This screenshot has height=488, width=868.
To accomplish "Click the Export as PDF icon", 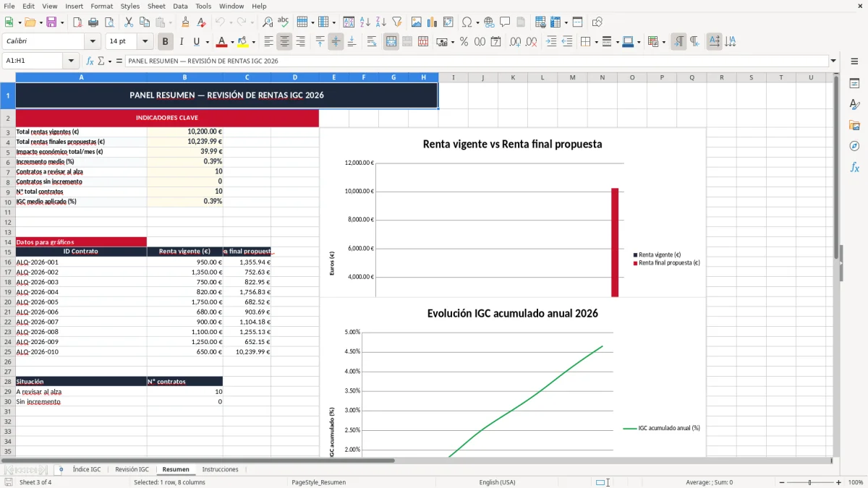I will click(77, 22).
